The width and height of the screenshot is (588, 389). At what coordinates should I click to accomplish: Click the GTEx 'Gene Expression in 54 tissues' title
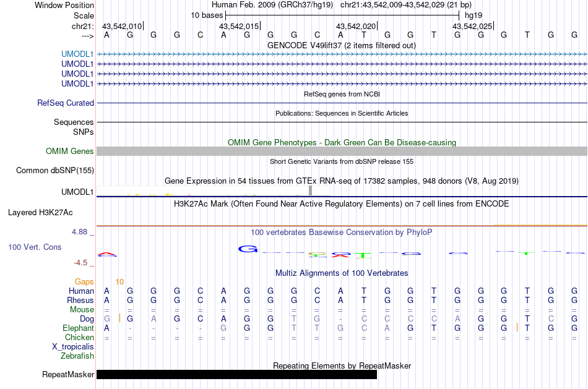pos(342,181)
